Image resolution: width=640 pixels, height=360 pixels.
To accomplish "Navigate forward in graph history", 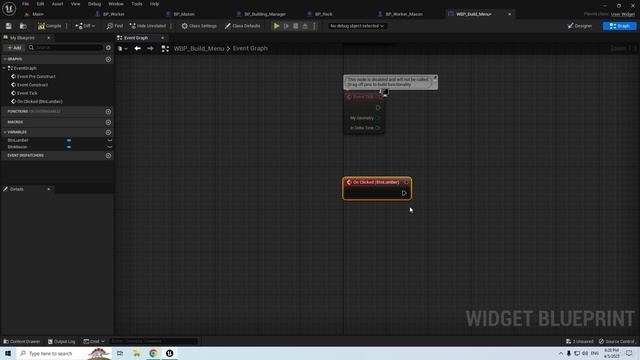I will (x=150, y=49).
